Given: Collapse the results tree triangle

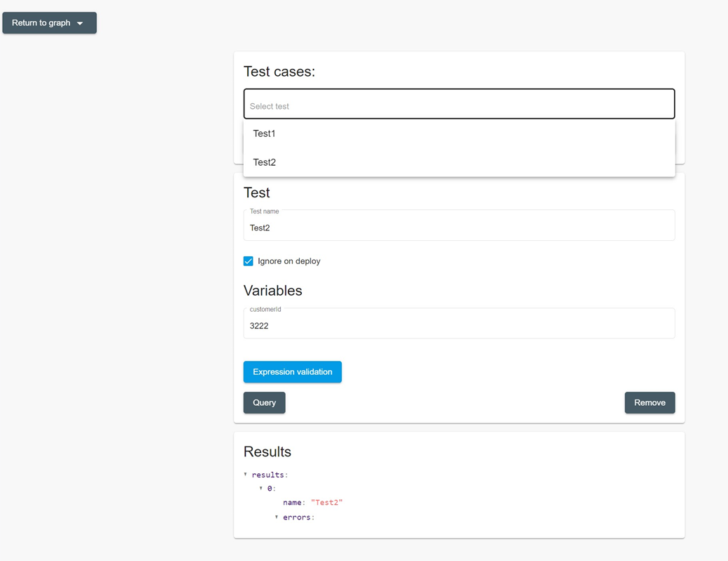Looking at the screenshot, I should coord(246,475).
